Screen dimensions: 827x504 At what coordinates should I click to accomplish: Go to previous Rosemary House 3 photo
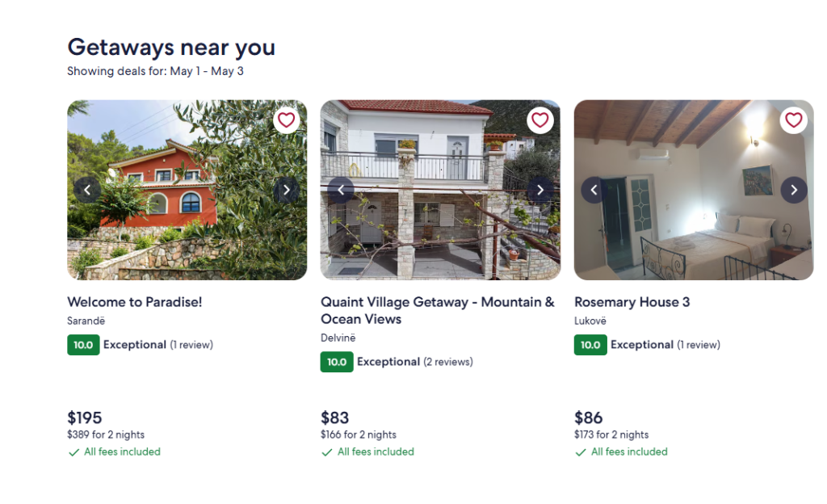pyautogui.click(x=594, y=190)
